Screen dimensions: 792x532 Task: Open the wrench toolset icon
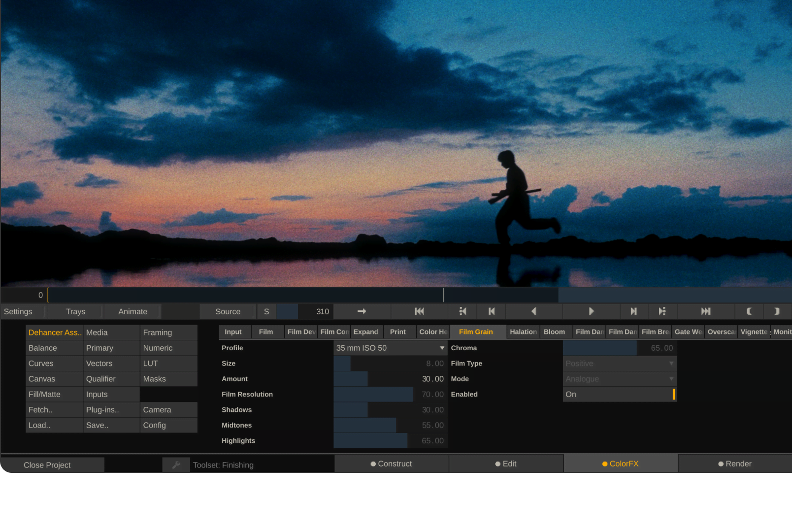(176, 465)
